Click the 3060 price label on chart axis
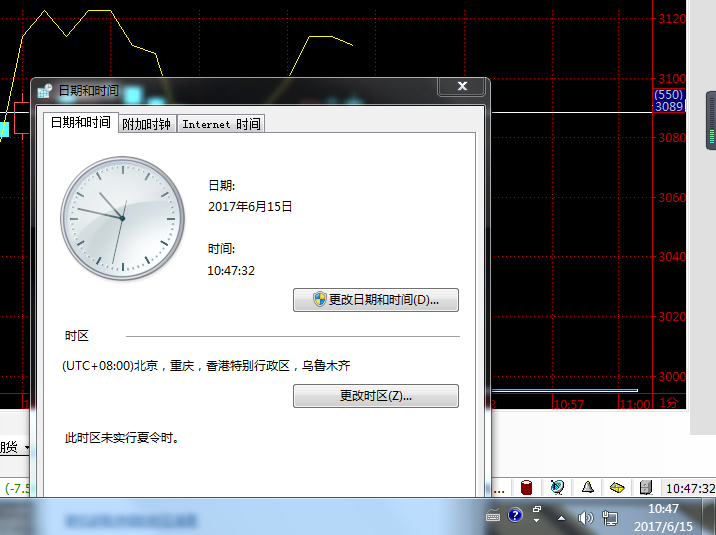Image resolution: width=716 pixels, height=535 pixels. coord(672,198)
